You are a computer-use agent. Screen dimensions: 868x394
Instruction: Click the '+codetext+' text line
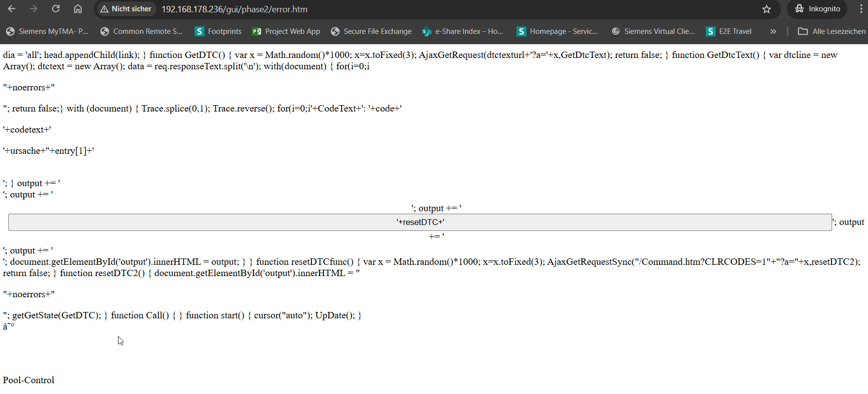[x=27, y=130]
